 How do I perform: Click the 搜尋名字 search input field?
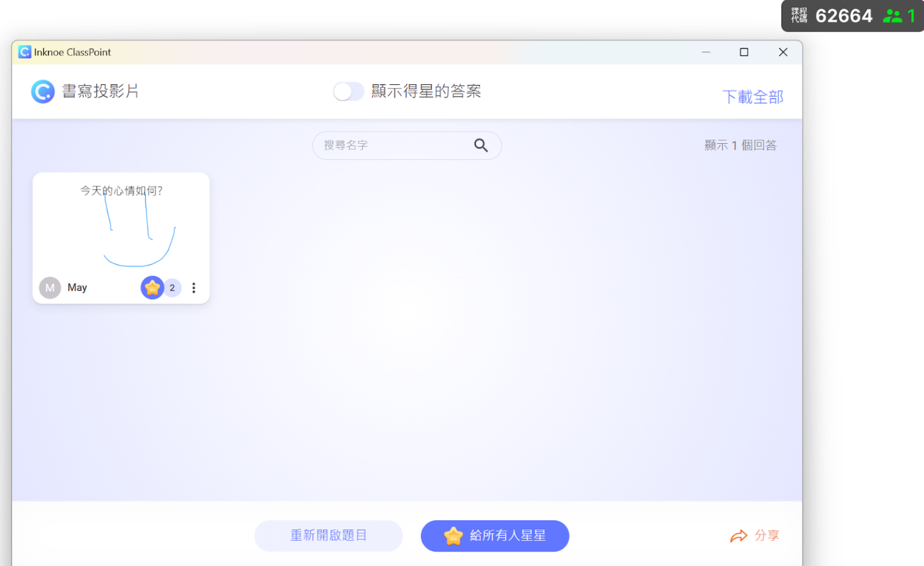tap(391, 146)
